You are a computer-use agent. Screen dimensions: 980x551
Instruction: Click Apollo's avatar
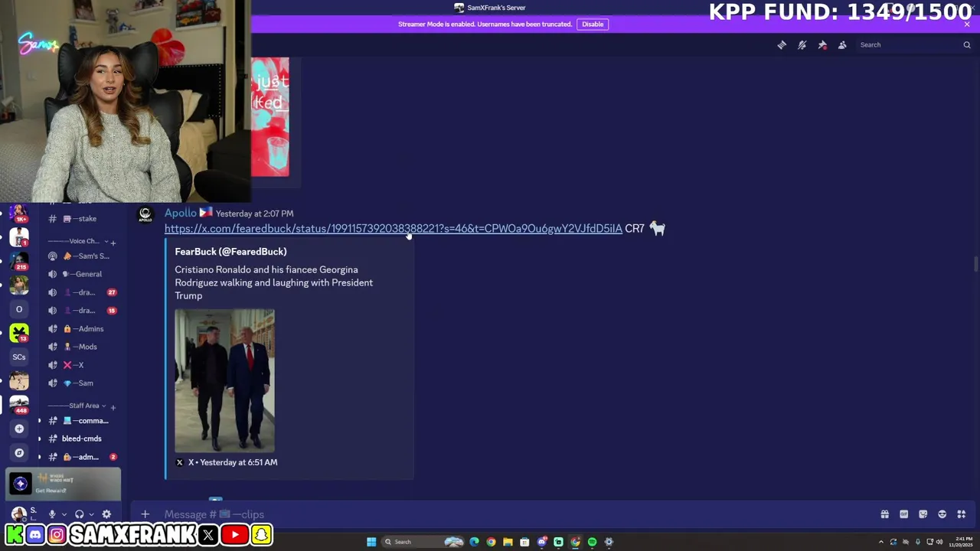coord(145,215)
